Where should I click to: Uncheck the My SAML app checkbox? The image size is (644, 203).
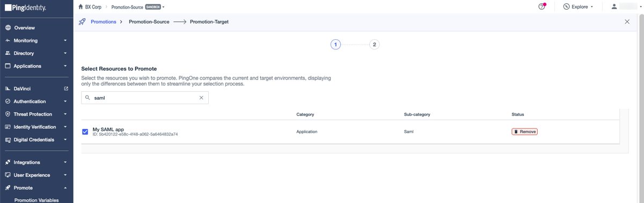[85, 132]
